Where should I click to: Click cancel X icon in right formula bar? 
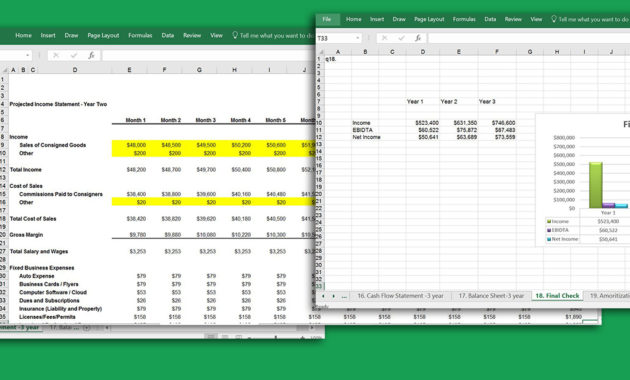click(385, 38)
